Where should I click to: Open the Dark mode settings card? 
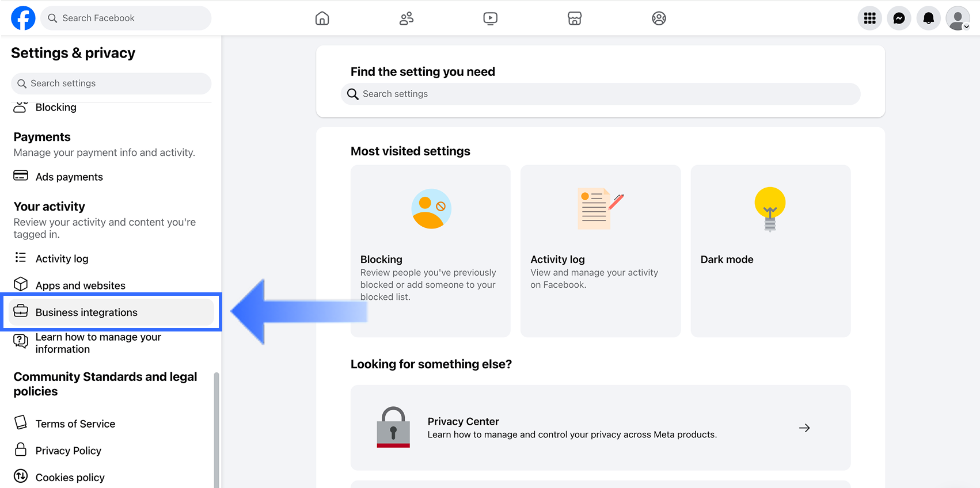click(x=770, y=251)
